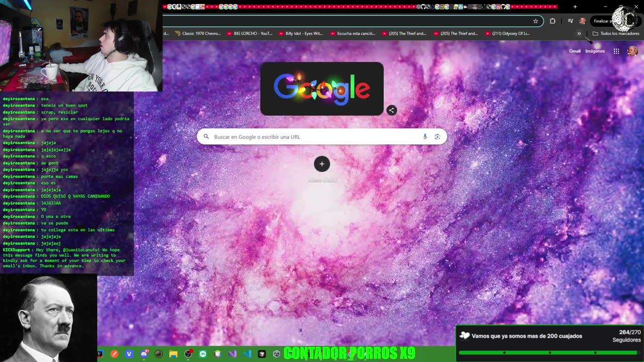This screenshot has width=644, height=362.
Task: Open the orange round app in the taskbar
Action: pyautogui.click(x=114, y=354)
